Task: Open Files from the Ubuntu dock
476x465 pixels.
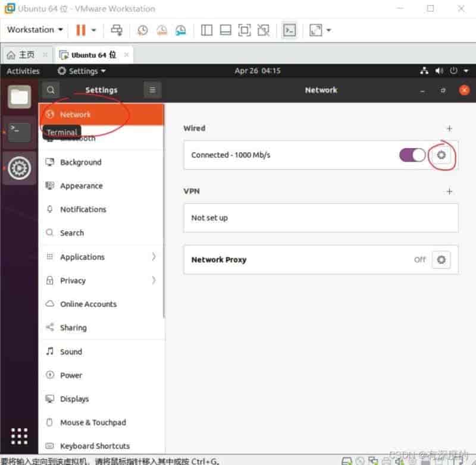Action: [x=19, y=96]
